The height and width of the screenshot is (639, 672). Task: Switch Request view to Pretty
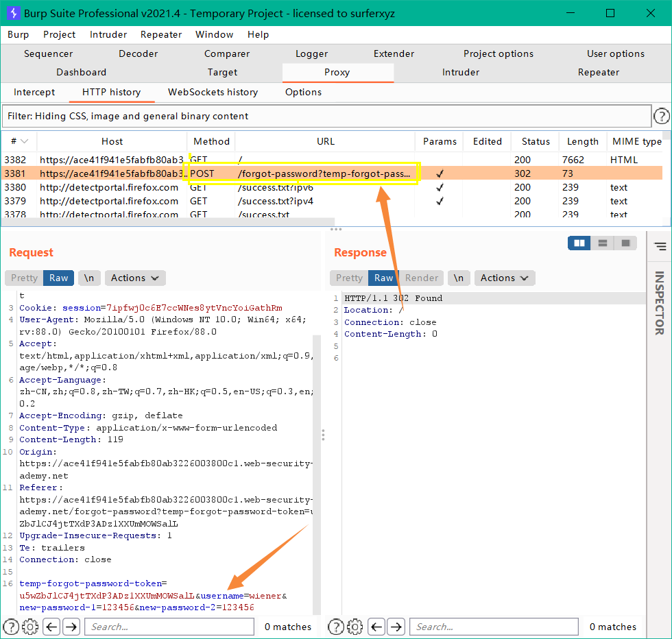pos(25,278)
